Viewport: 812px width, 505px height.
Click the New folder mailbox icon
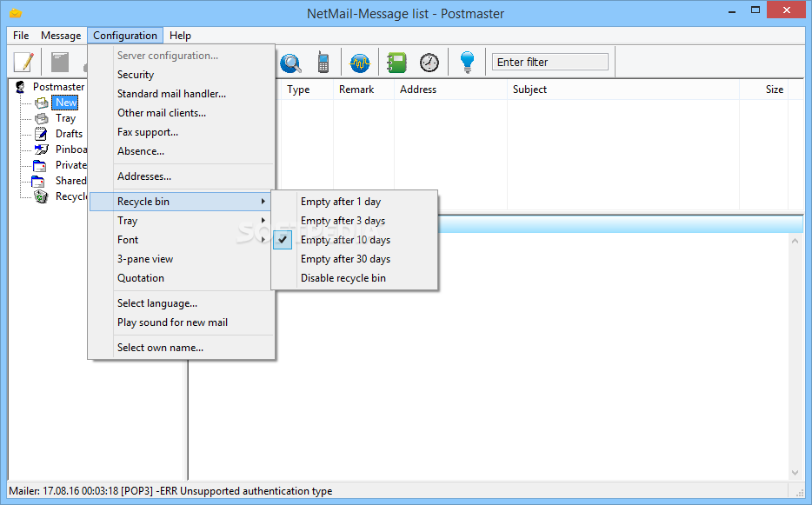pyautogui.click(x=42, y=103)
